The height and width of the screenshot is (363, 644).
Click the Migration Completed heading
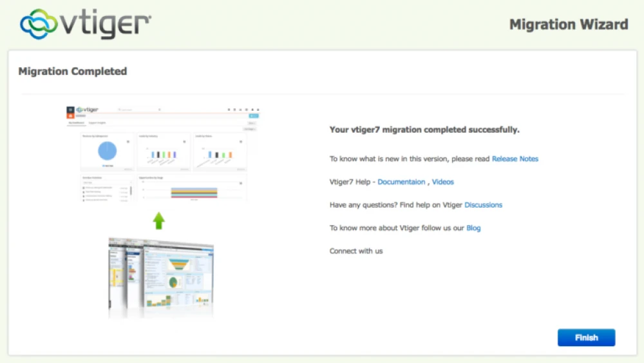[x=73, y=72]
